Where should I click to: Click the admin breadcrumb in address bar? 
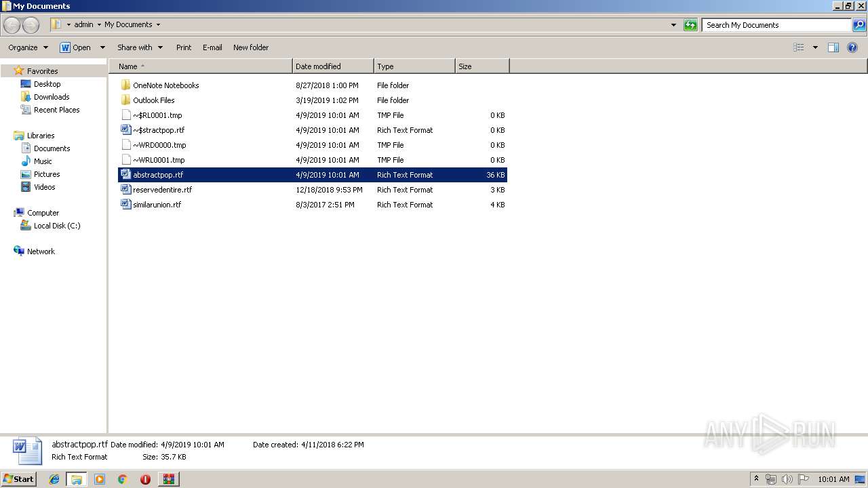(83, 25)
